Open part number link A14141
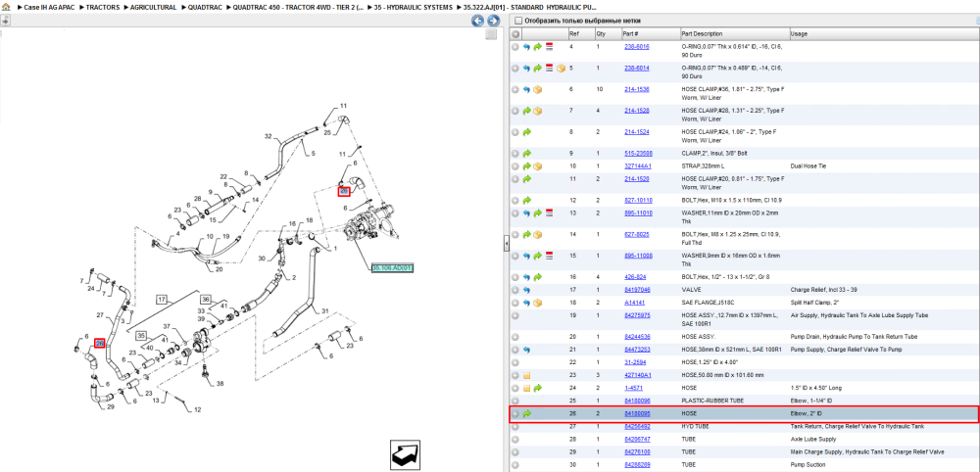The image size is (980, 472). pos(634,303)
